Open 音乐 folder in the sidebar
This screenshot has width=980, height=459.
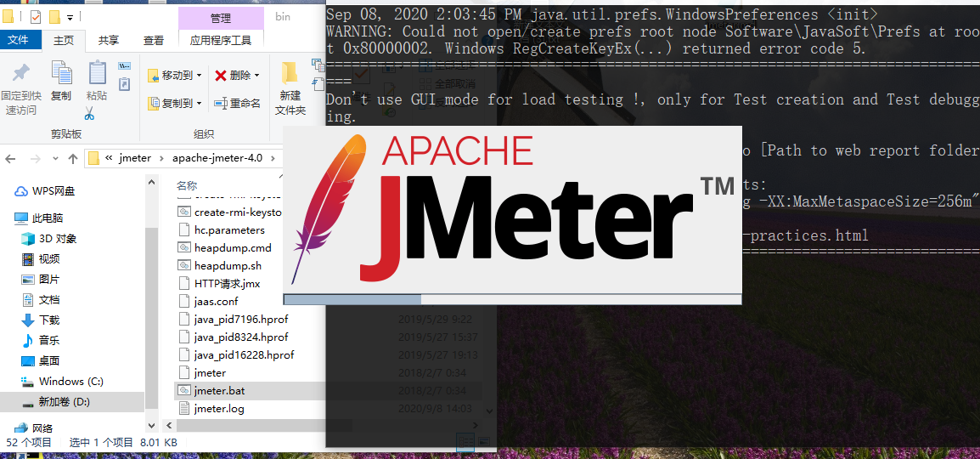click(x=41, y=341)
